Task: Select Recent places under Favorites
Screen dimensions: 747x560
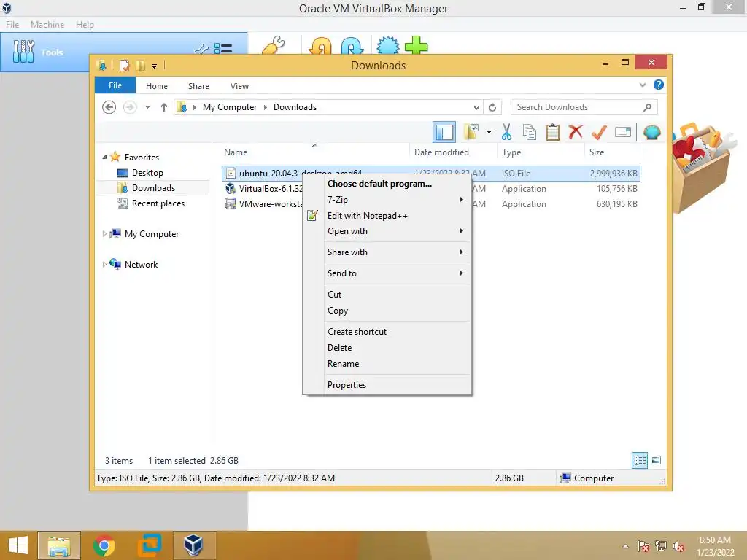Action: pyautogui.click(x=158, y=203)
